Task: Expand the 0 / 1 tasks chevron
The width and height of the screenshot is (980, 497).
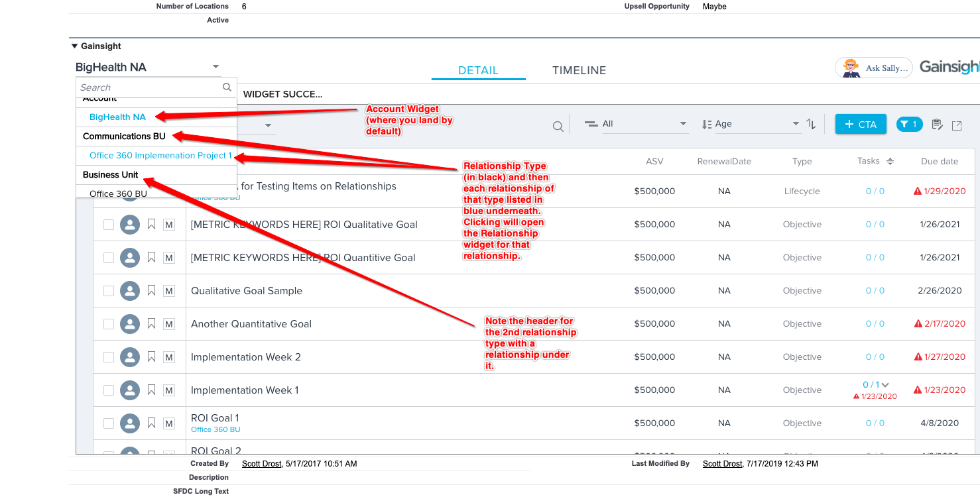Action: (885, 384)
